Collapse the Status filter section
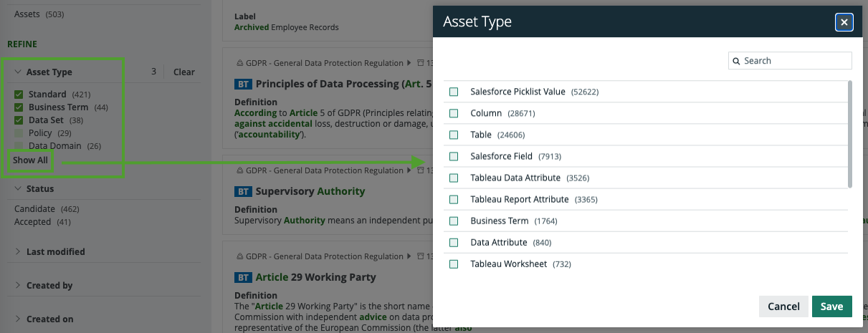This screenshot has width=868, height=333. pos(17,189)
